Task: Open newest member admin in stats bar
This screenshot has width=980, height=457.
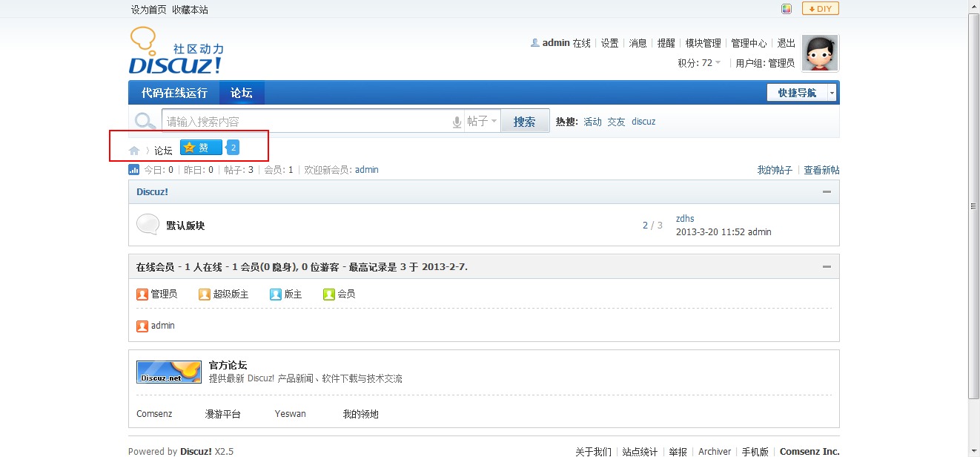Action: pyautogui.click(x=366, y=170)
